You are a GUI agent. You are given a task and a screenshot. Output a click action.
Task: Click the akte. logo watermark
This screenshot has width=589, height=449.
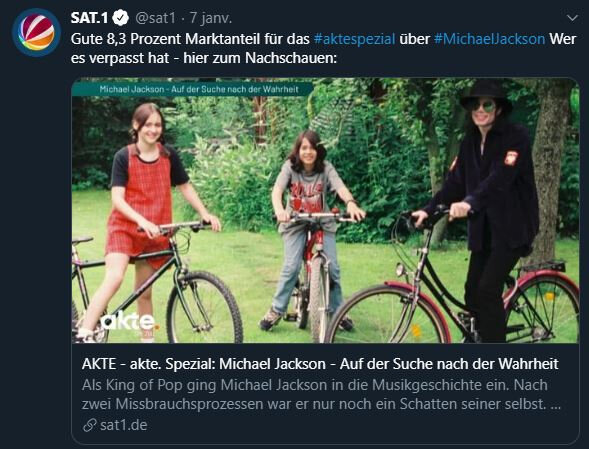coord(128,322)
